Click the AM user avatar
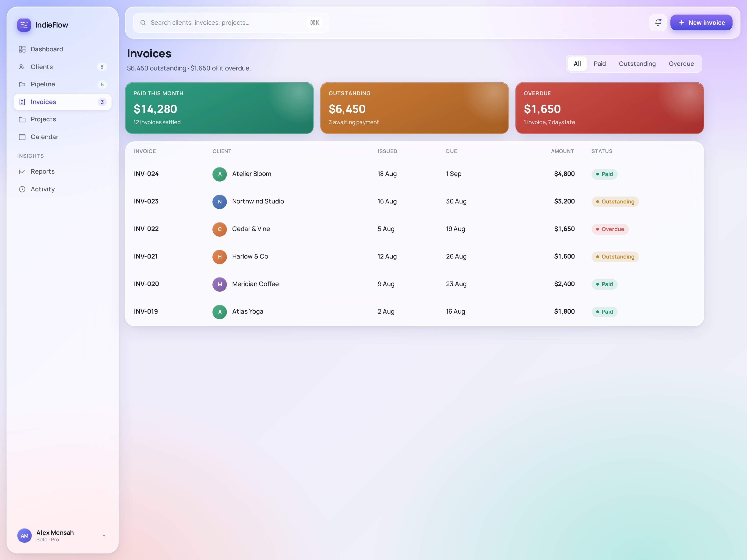This screenshot has width=747, height=560. coord(24,536)
